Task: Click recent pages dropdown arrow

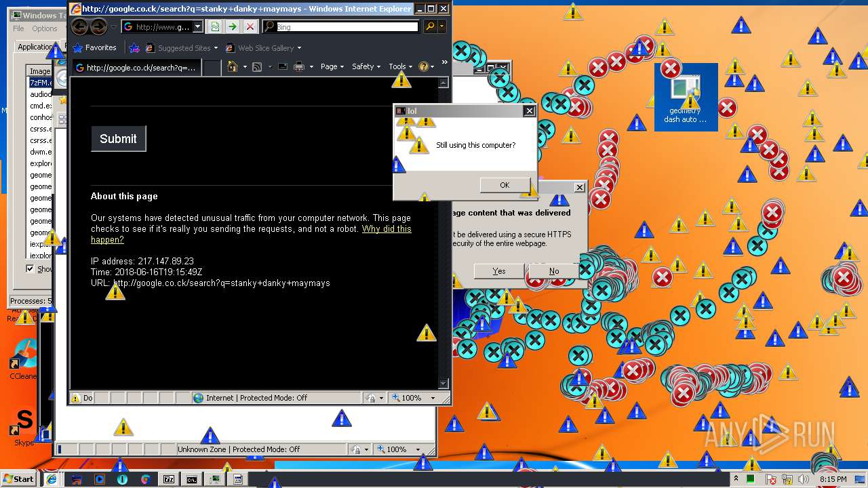Action: click(x=113, y=26)
